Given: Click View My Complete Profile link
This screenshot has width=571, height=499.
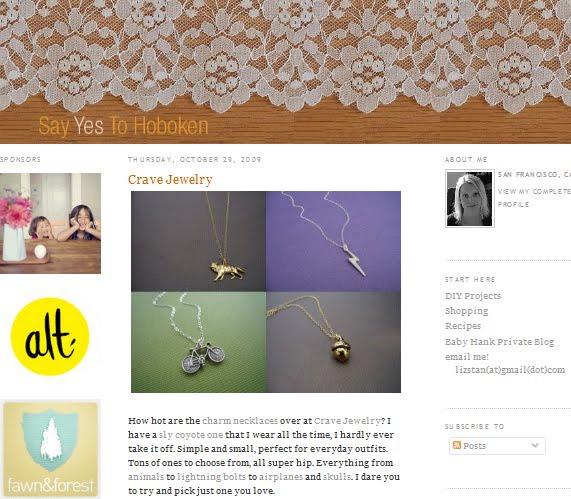Looking at the screenshot, I should [534, 198].
